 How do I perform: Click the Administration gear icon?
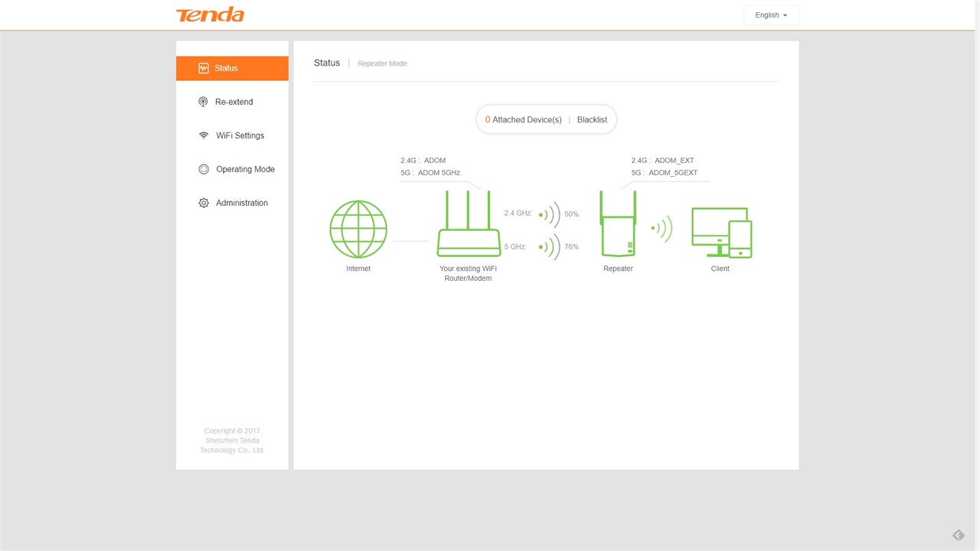(204, 203)
